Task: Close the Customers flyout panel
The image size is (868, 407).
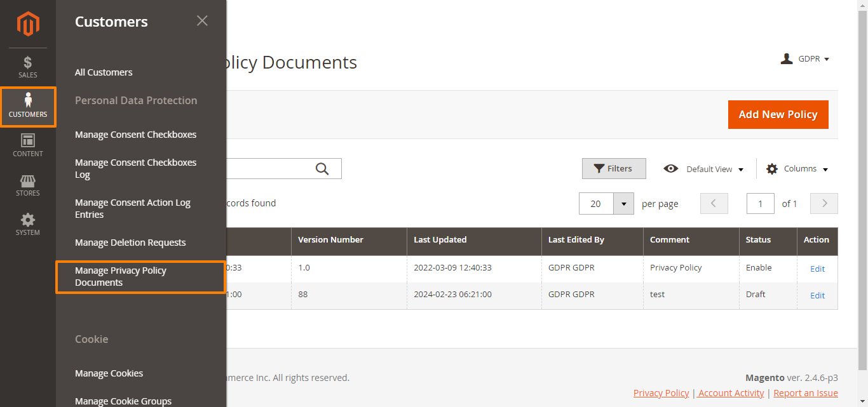Action: (202, 21)
